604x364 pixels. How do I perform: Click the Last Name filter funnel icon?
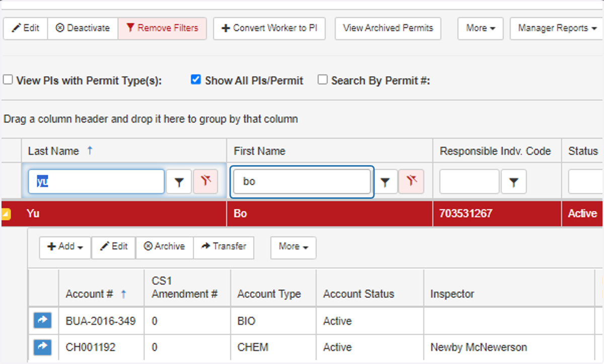point(179,182)
